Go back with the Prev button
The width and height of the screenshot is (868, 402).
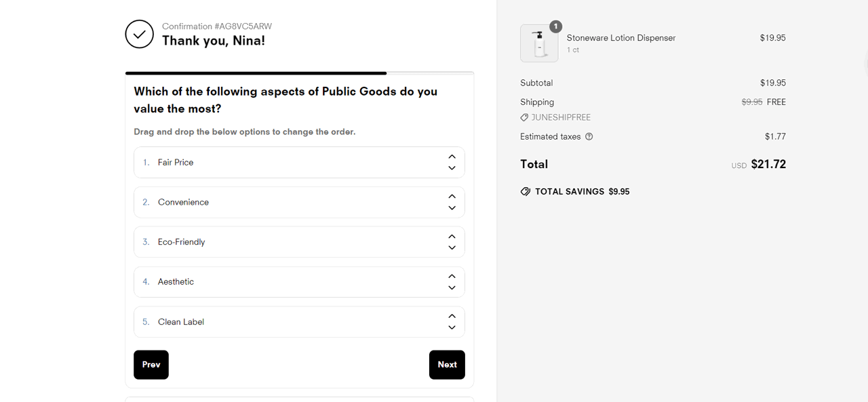tap(151, 365)
